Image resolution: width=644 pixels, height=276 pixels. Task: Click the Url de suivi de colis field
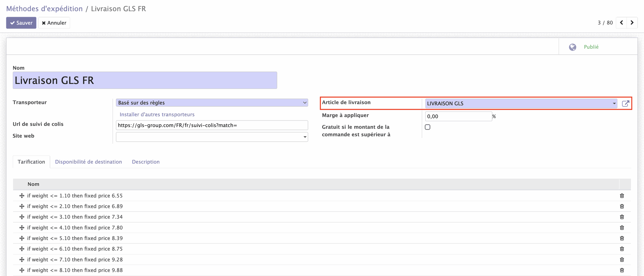click(212, 125)
